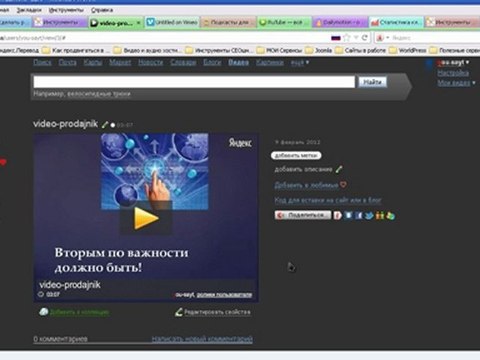Click the 0 комментариев link
Image resolution: width=480 pixels, height=360 pixels.
point(60,339)
